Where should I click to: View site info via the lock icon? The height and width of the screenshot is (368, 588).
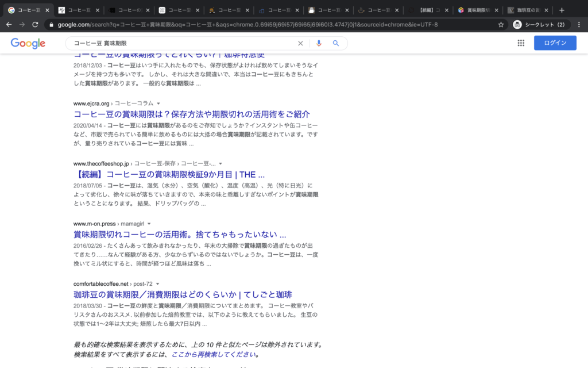click(x=51, y=25)
